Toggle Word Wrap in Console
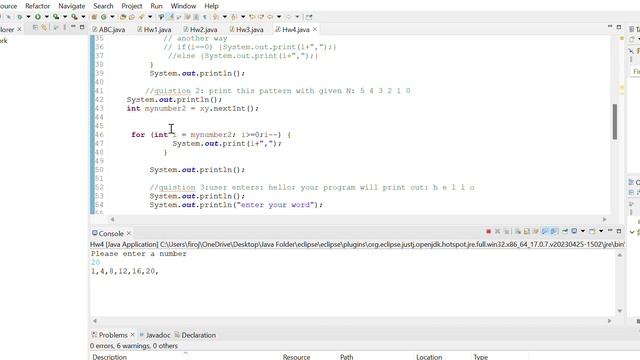 (x=536, y=231)
